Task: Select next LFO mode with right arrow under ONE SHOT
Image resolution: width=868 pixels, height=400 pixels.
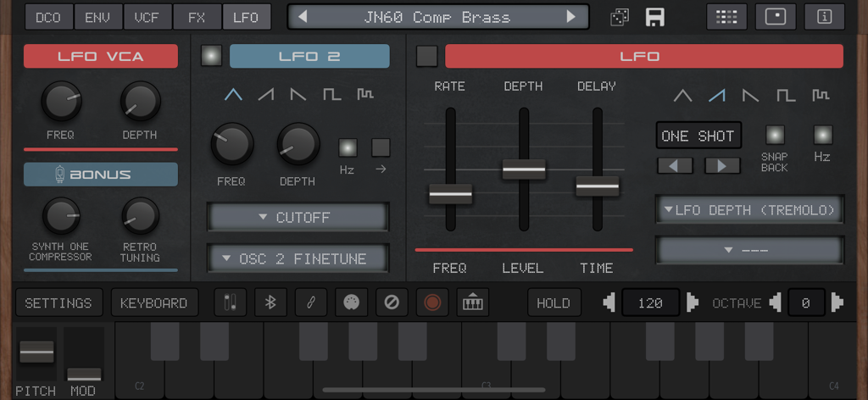Action: pyautogui.click(x=722, y=166)
